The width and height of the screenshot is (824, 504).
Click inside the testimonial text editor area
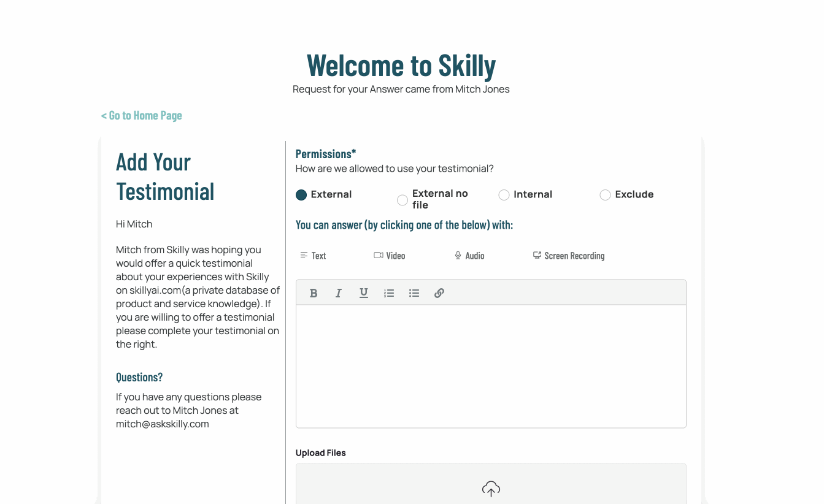point(491,366)
